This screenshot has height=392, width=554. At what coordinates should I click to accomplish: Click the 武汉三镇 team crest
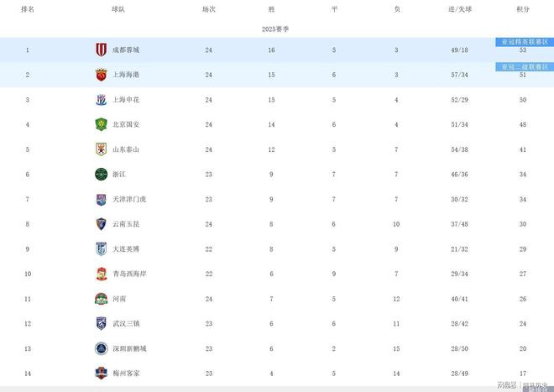point(101,324)
